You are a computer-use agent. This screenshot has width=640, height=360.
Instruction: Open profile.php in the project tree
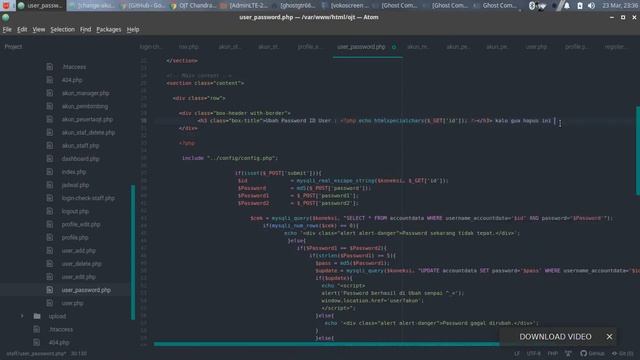point(75,237)
